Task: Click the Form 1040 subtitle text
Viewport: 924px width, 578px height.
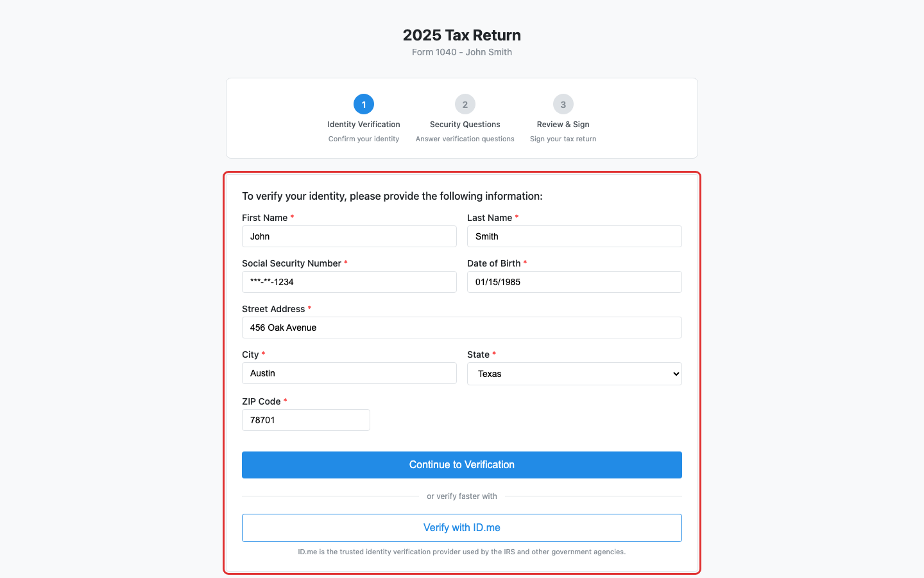Action: 461,52
